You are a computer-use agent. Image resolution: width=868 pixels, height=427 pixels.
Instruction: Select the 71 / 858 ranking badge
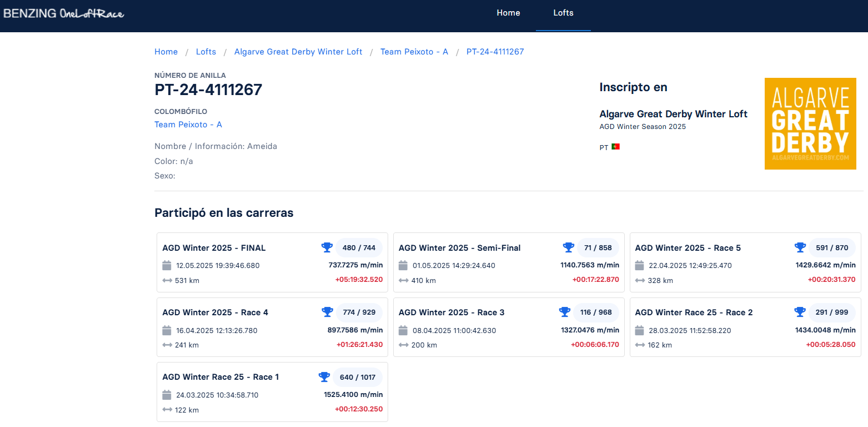click(598, 247)
